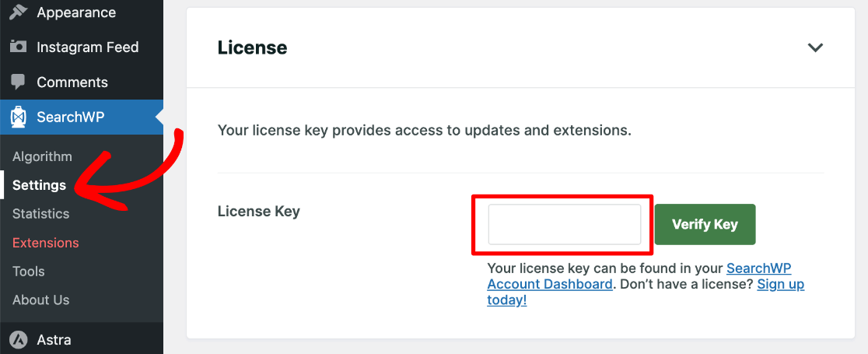The height and width of the screenshot is (354, 868).
Task: Open the Statistics submenu page
Action: click(x=40, y=214)
